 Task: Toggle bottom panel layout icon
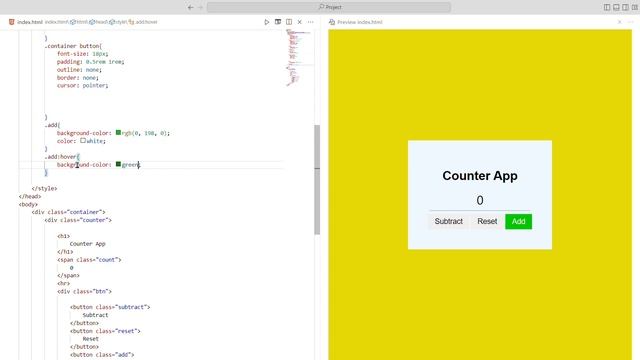616,7
